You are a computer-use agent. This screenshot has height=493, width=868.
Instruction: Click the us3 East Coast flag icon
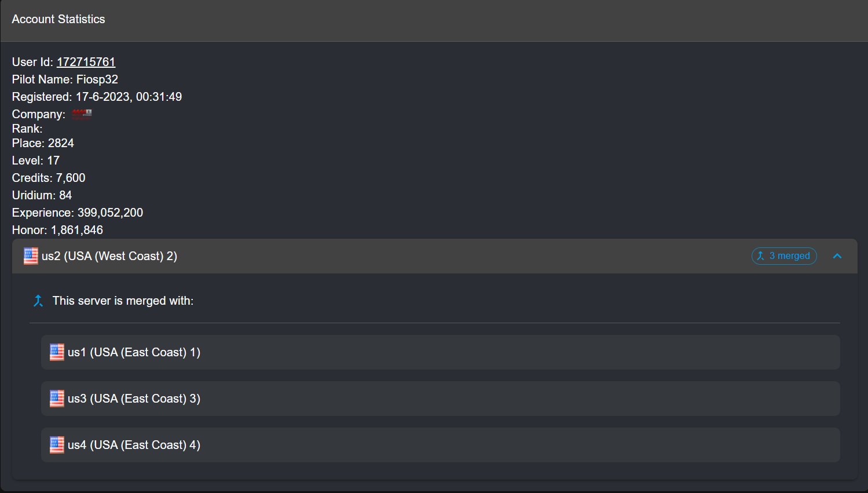pyautogui.click(x=57, y=399)
